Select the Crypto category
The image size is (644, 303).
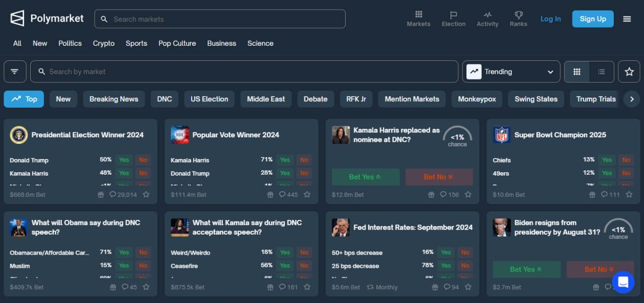tap(104, 43)
